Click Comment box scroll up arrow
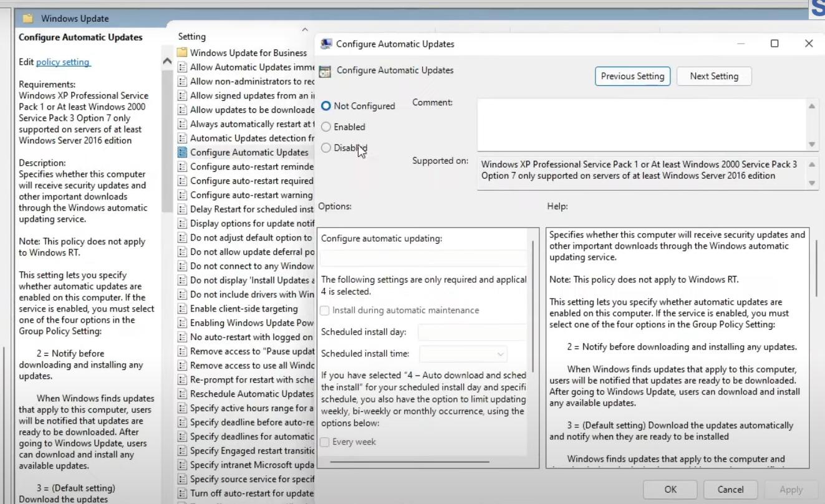Screen dimensions: 825x504 [812, 106]
